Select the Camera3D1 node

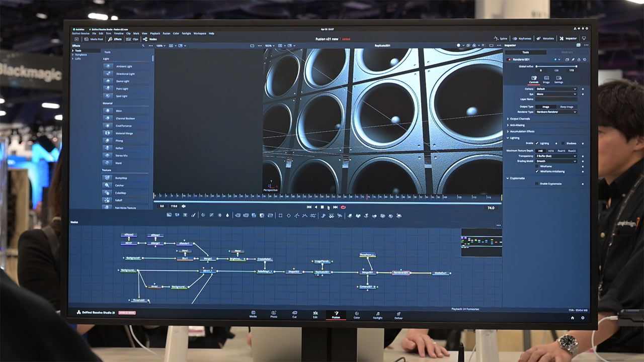click(367, 287)
